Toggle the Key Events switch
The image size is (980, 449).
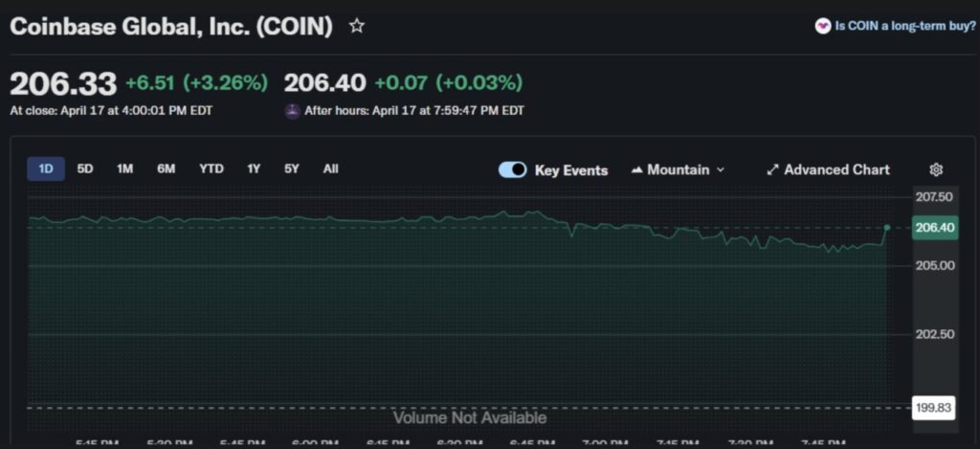point(513,169)
